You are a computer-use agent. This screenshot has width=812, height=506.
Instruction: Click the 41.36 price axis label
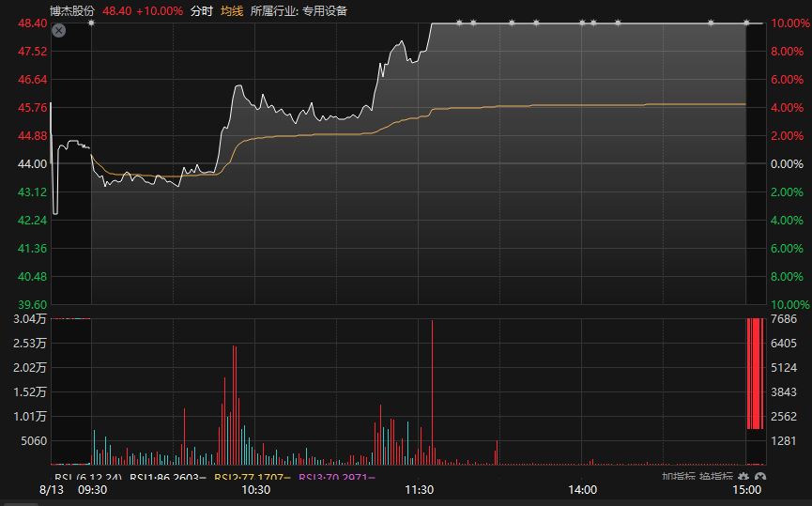pyautogui.click(x=33, y=249)
